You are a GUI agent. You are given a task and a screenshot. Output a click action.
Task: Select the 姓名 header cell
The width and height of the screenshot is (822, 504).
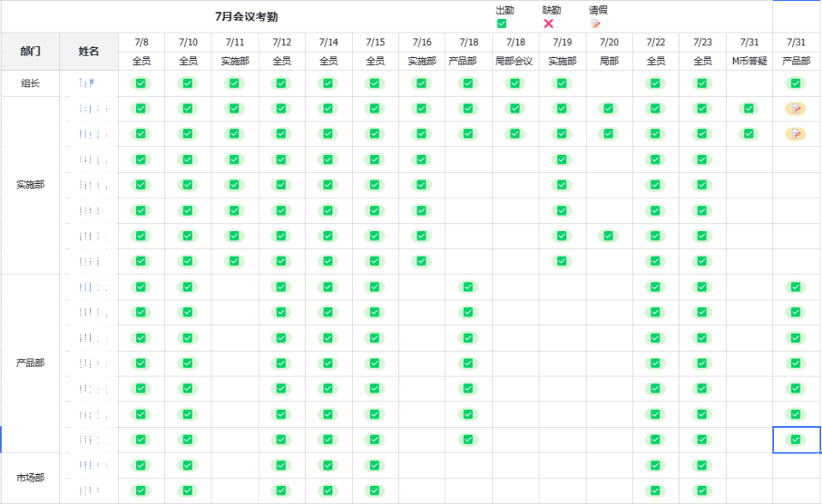tap(89, 51)
